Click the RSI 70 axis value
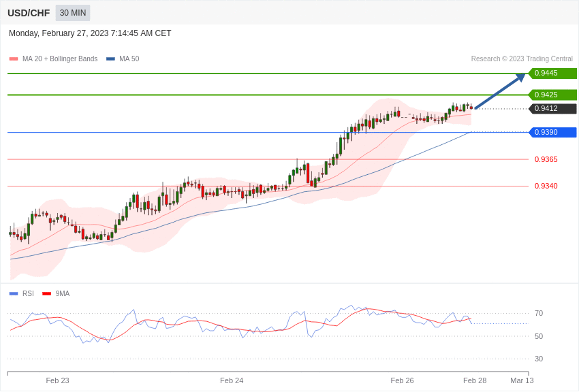 539,313
